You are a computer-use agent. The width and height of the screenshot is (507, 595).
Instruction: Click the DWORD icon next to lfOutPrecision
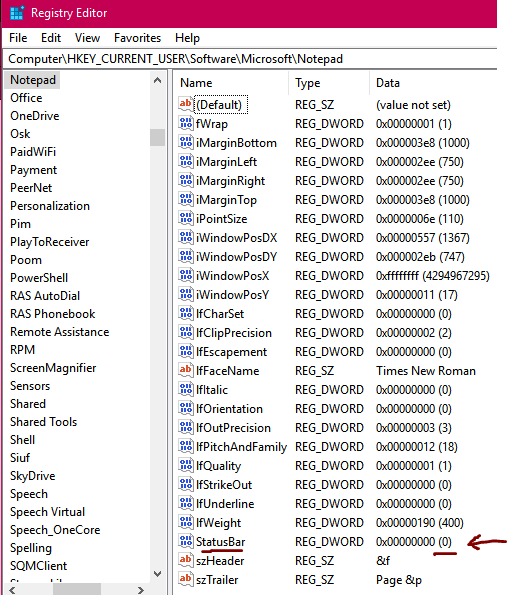(x=185, y=427)
